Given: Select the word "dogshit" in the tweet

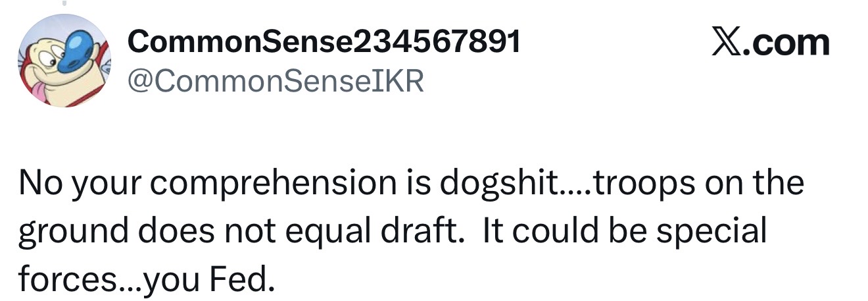Looking at the screenshot, I should [x=491, y=183].
